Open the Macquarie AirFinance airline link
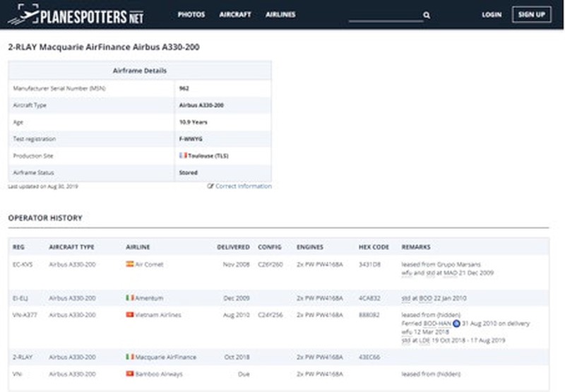The image size is (565, 392). point(166,357)
